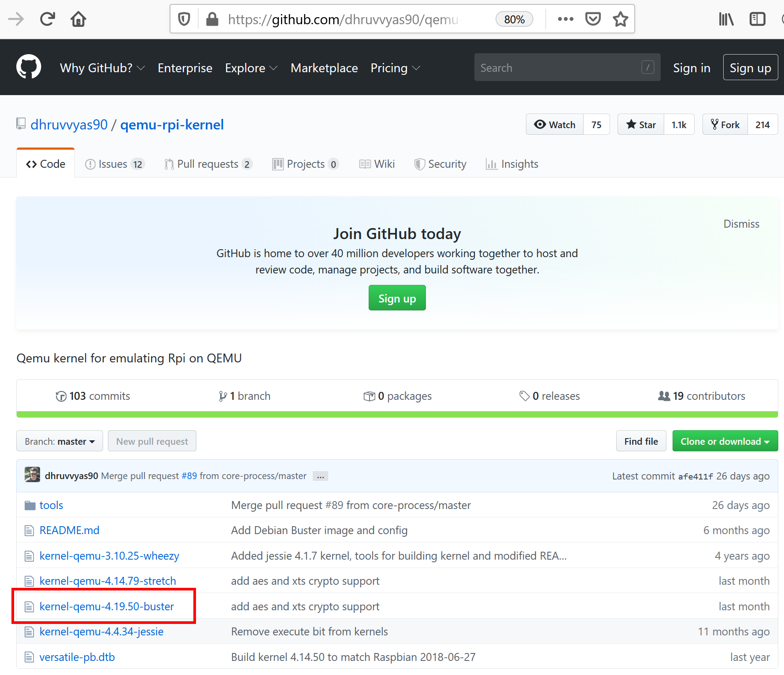View 0 releases link
The height and width of the screenshot is (675, 784).
[550, 396]
